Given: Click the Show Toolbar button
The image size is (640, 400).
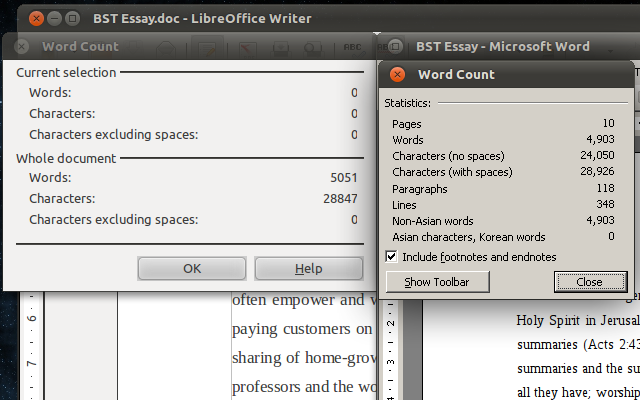Looking at the screenshot, I should point(437,282).
